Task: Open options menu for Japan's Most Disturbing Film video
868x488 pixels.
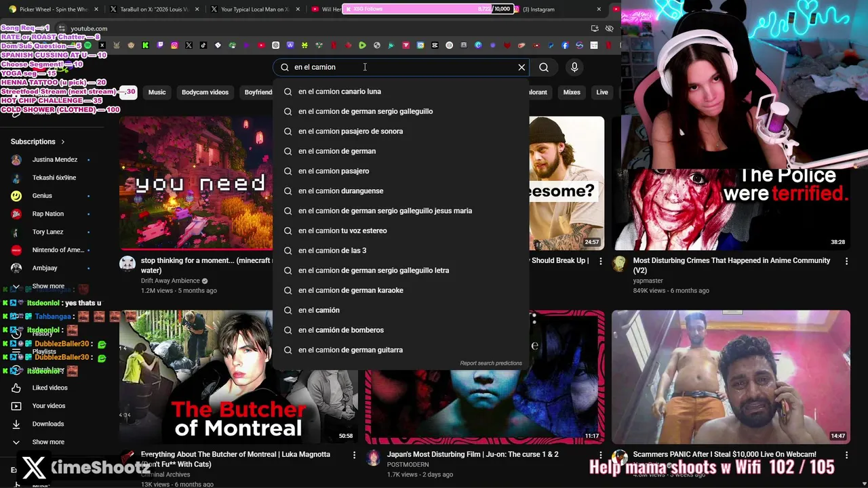Action: pos(600,455)
